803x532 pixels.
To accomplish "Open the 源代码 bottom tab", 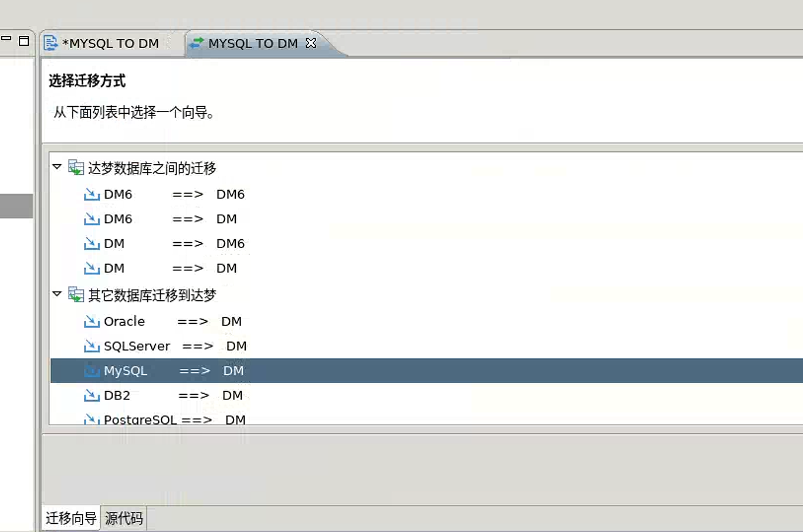I will [x=124, y=518].
